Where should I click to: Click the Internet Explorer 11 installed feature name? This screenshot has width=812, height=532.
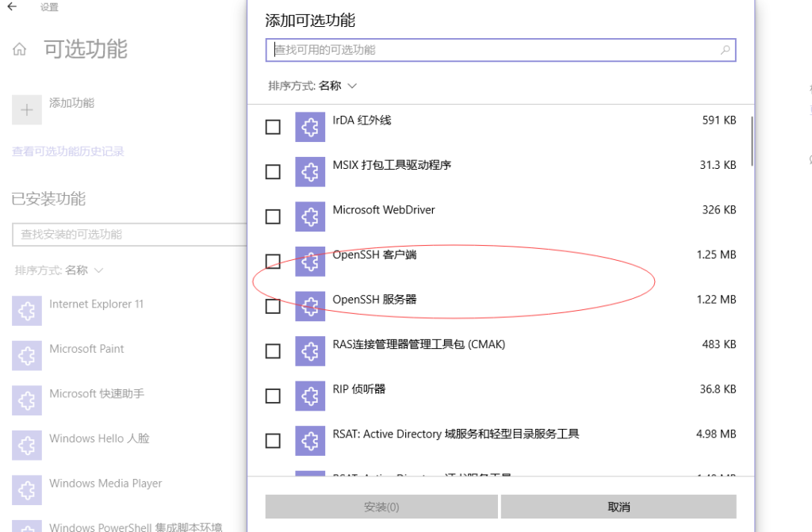[96, 304]
